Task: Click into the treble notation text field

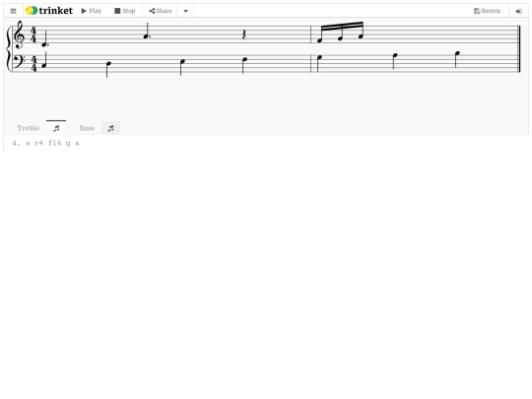Action: [266, 143]
